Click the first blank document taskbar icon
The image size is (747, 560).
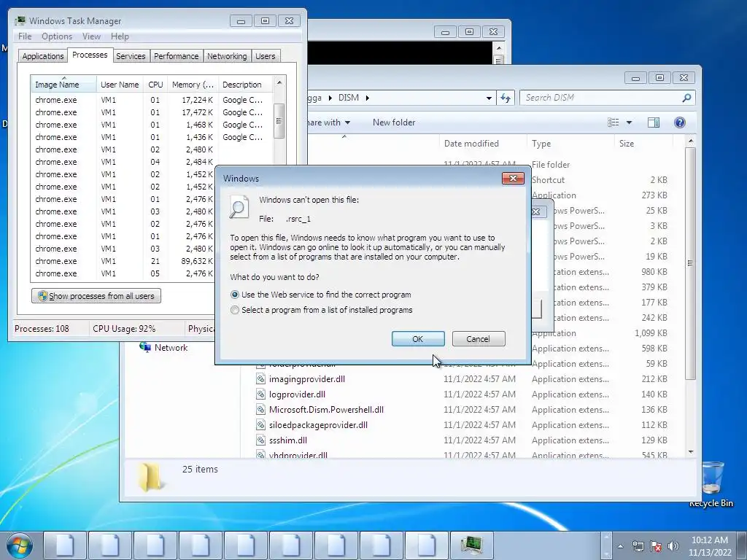pyautogui.click(x=65, y=545)
